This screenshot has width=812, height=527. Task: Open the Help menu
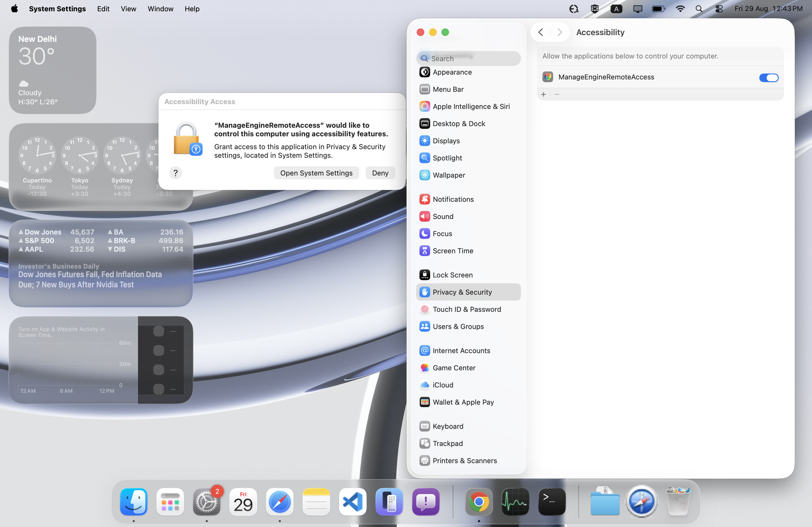192,9
